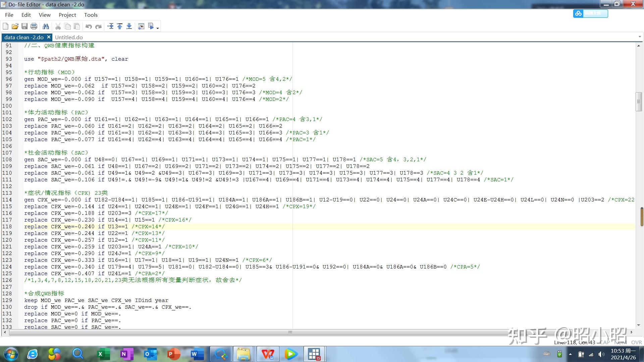
Task: Click the Print icon
Action: [x=34, y=26]
